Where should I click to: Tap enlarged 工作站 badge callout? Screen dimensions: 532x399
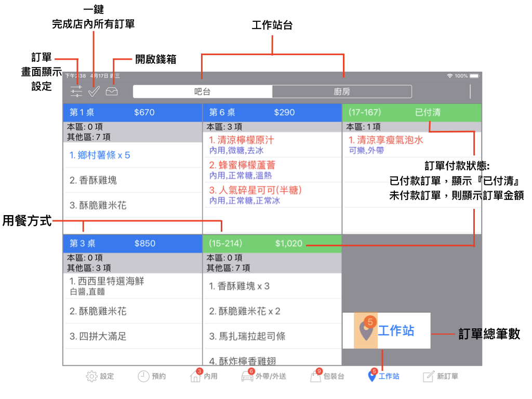[x=386, y=330]
